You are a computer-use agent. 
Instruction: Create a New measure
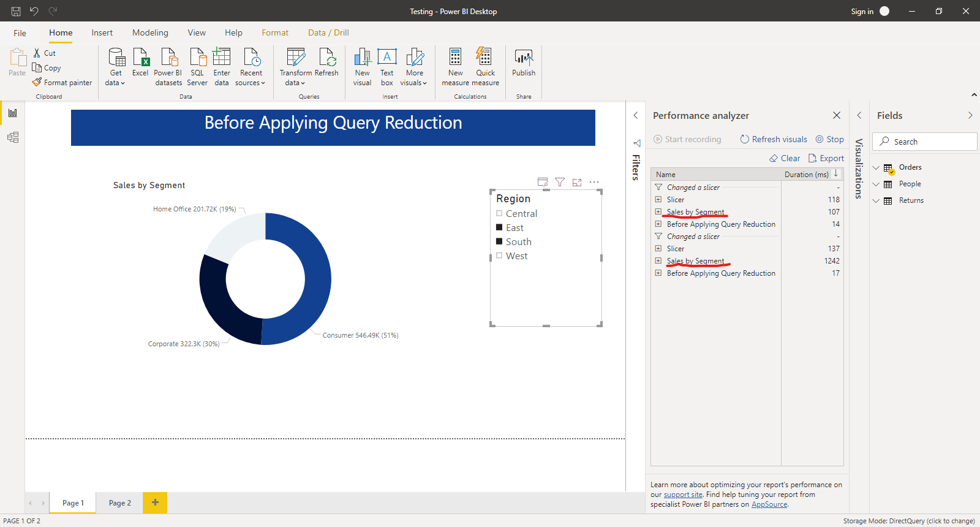pyautogui.click(x=456, y=67)
